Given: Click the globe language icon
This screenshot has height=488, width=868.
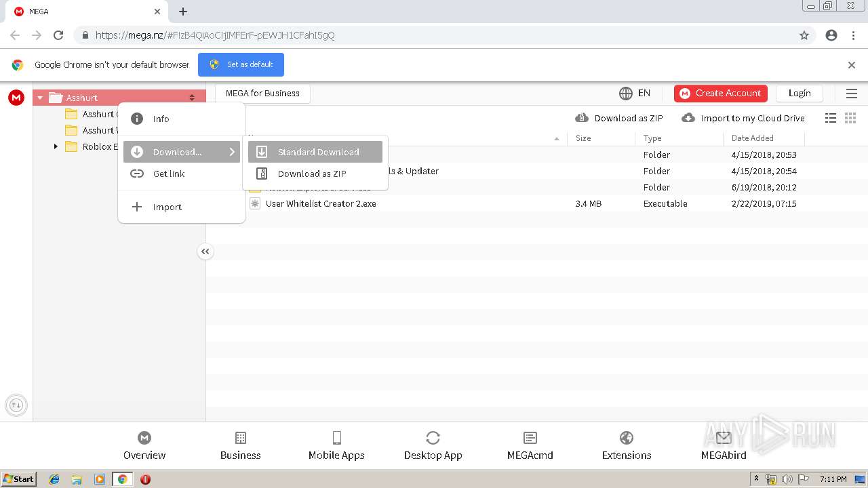Looking at the screenshot, I should [626, 94].
